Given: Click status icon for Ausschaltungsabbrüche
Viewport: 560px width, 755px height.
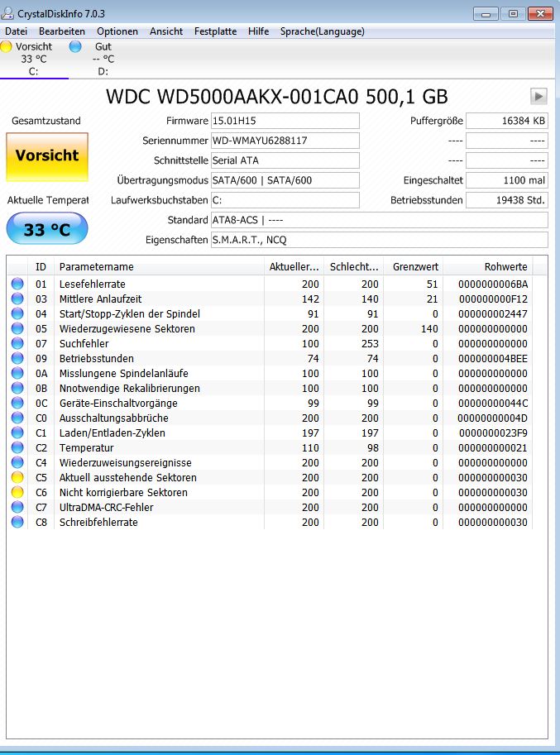Looking at the screenshot, I should point(17,418).
